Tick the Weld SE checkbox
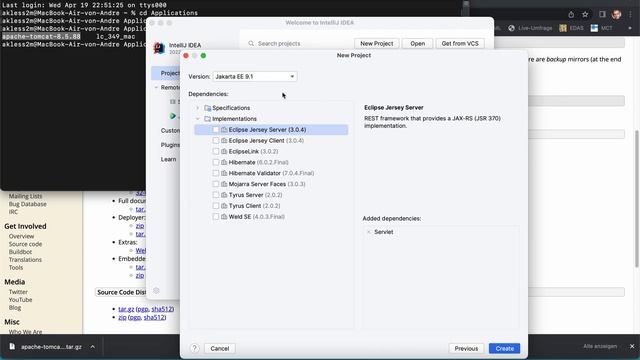This screenshot has width=640, height=360. point(216,217)
